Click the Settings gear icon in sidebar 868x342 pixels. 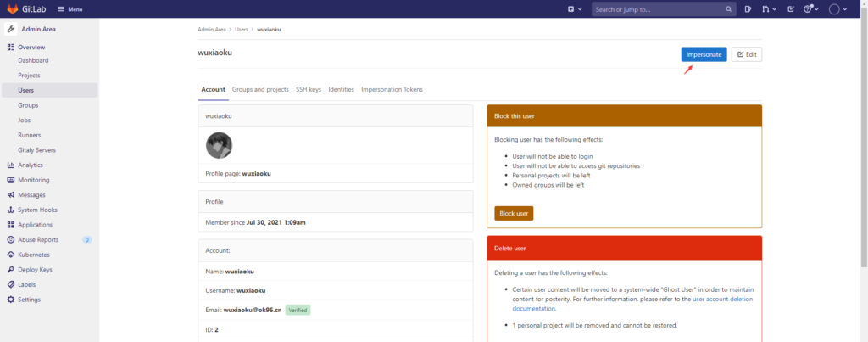(10, 300)
